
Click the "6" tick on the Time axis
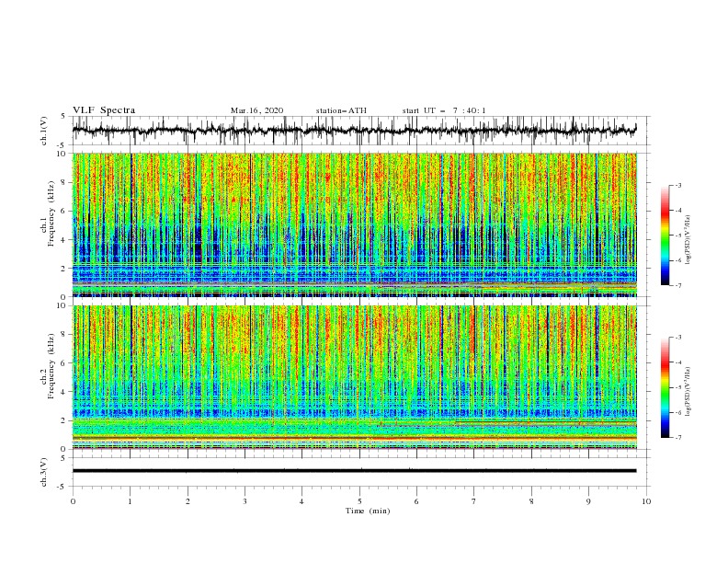point(416,501)
